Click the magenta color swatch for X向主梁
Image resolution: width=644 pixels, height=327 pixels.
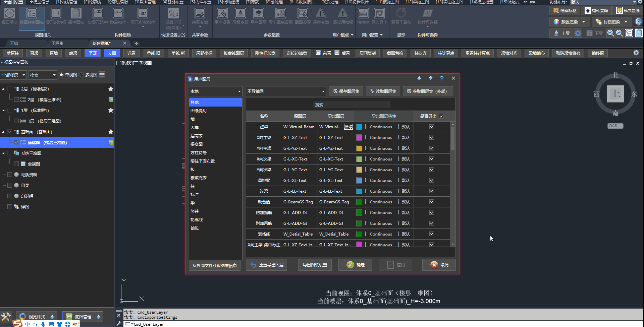pyautogui.click(x=359, y=138)
